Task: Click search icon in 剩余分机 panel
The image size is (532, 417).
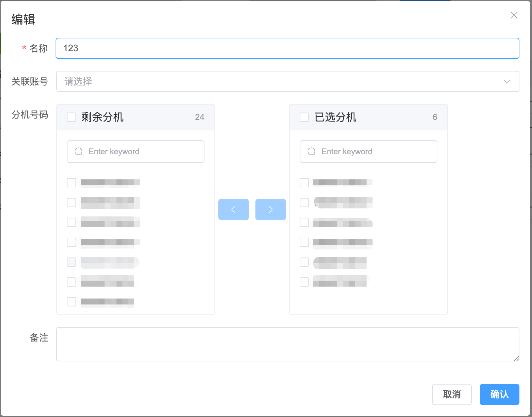Action: tap(79, 152)
